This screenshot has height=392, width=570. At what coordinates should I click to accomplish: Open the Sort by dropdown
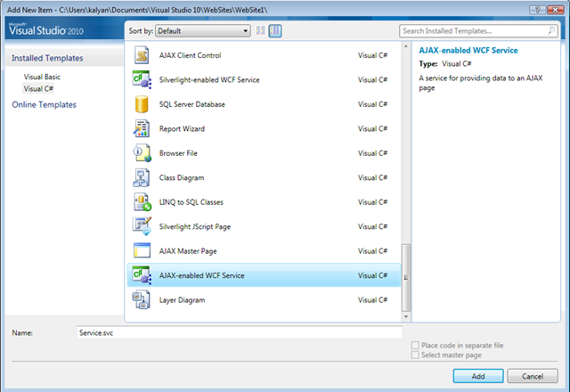click(x=203, y=31)
